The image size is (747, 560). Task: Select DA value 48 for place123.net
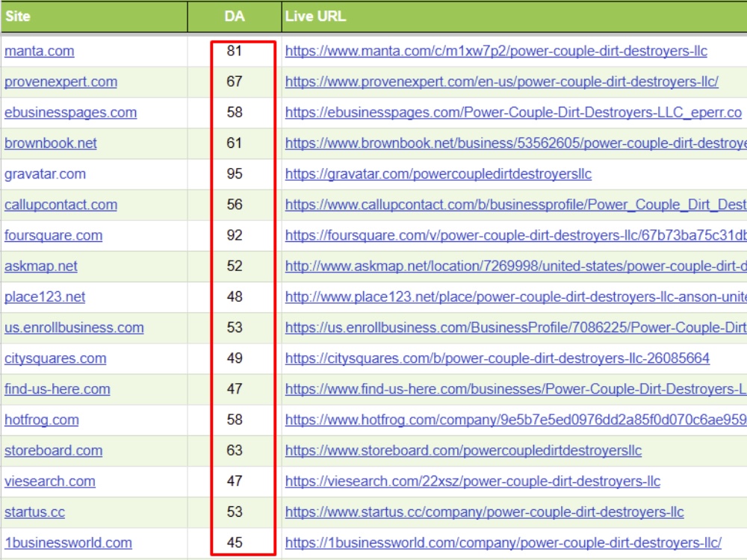[x=235, y=297]
